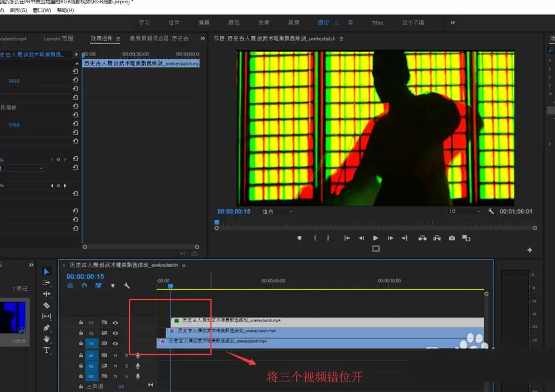
Task: Enable voice-over record on track A3
Action: coord(138,376)
